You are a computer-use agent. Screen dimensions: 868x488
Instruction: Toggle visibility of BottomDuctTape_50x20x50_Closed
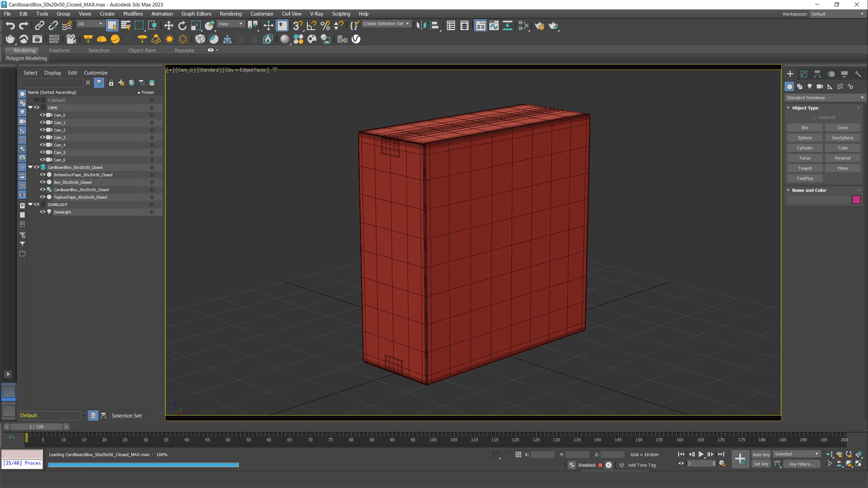[x=42, y=174]
